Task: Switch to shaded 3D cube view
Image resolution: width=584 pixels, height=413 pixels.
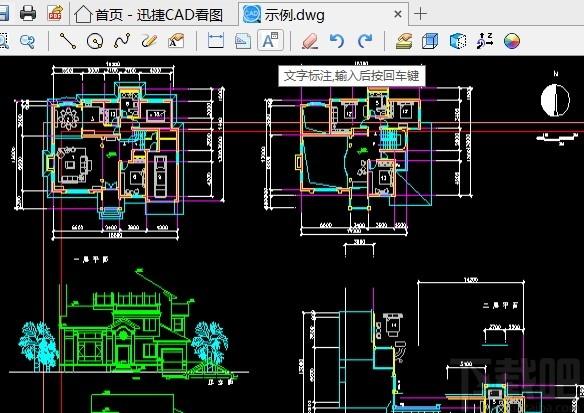Action: tap(458, 41)
